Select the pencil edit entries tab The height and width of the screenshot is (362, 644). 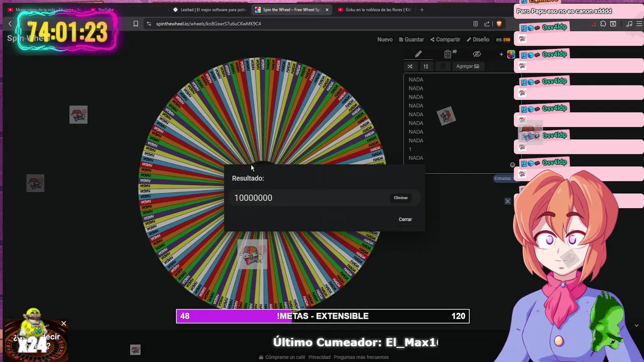[418, 54]
